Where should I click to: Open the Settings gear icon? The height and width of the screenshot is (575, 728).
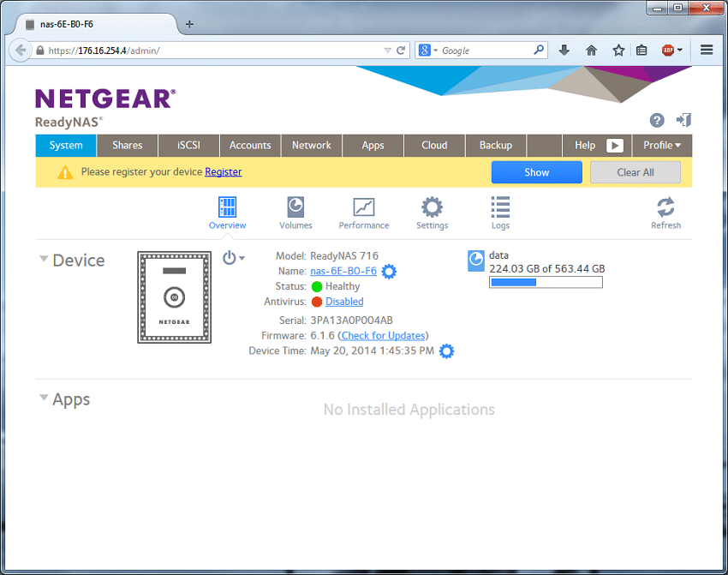(x=432, y=207)
